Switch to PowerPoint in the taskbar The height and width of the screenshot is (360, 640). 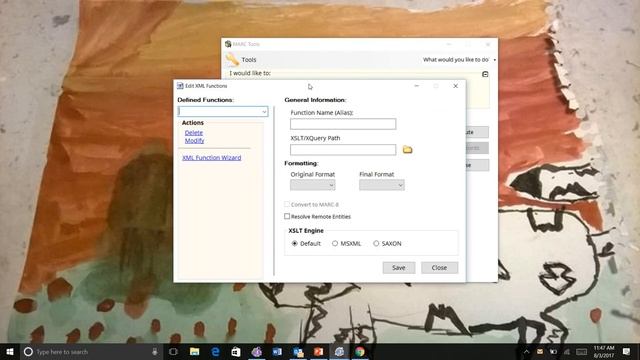(319, 351)
